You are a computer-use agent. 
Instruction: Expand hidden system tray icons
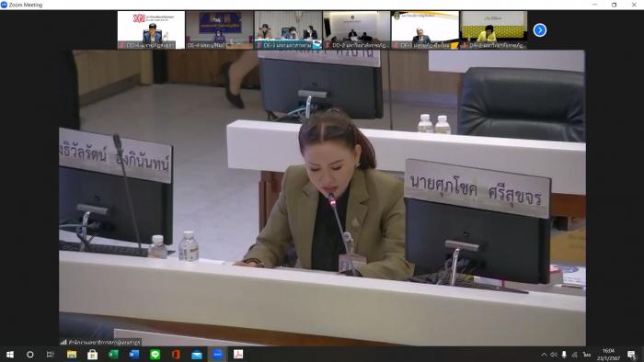pyautogui.click(x=544, y=355)
